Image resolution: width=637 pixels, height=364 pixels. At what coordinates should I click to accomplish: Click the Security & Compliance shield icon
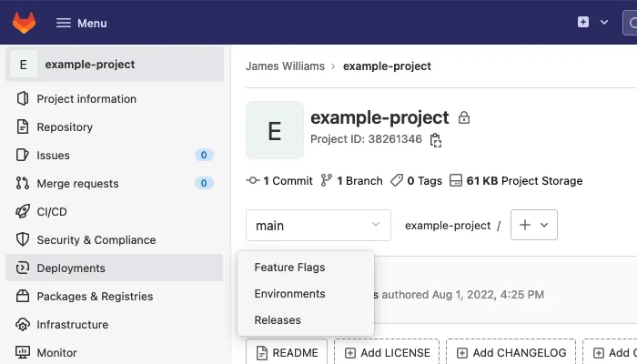pyautogui.click(x=23, y=240)
